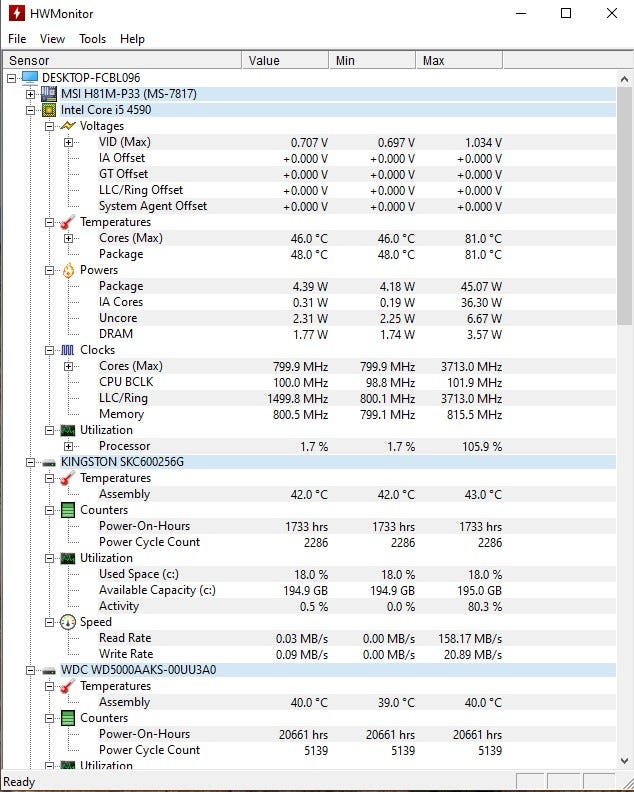Collapse the DESKTOP-FCBL096 root node
The width and height of the screenshot is (634, 792).
point(12,78)
